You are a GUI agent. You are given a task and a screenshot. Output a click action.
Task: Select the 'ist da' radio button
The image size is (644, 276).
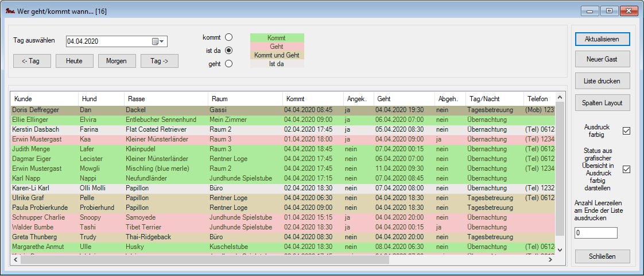[x=228, y=51]
